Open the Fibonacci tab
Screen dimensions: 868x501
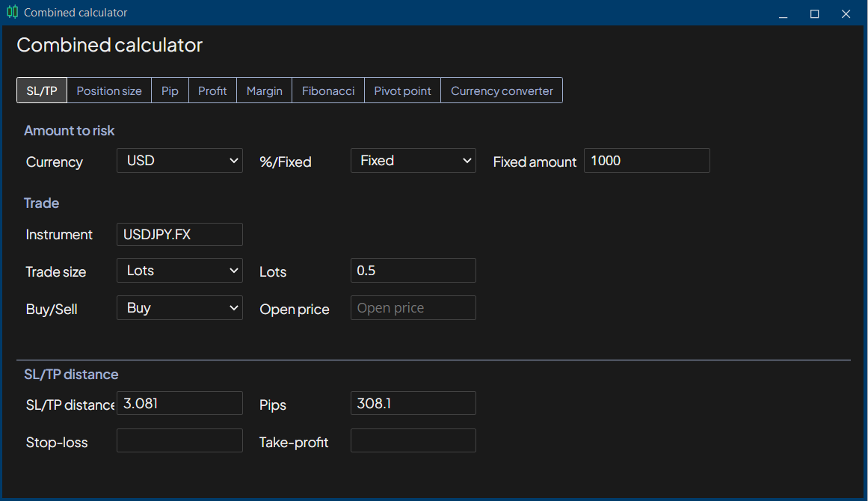point(327,90)
